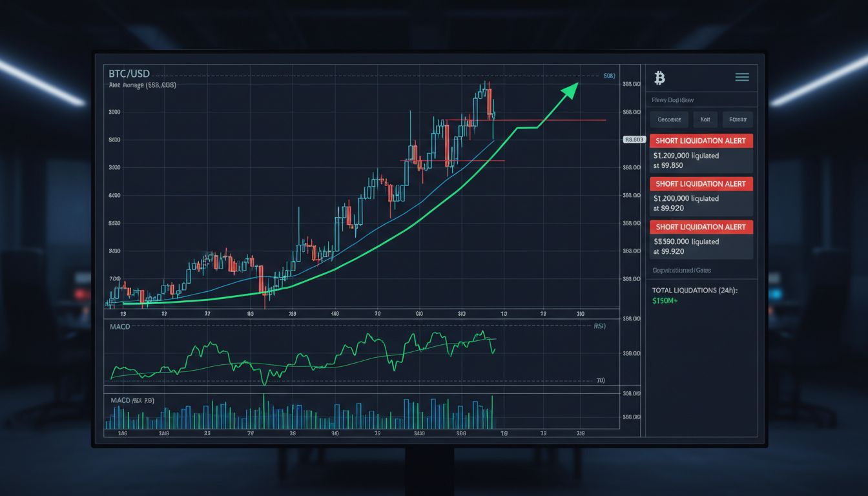The height and width of the screenshot is (496, 868).
Task: Click the RSI label on the oscillator panel
Action: pos(599,326)
